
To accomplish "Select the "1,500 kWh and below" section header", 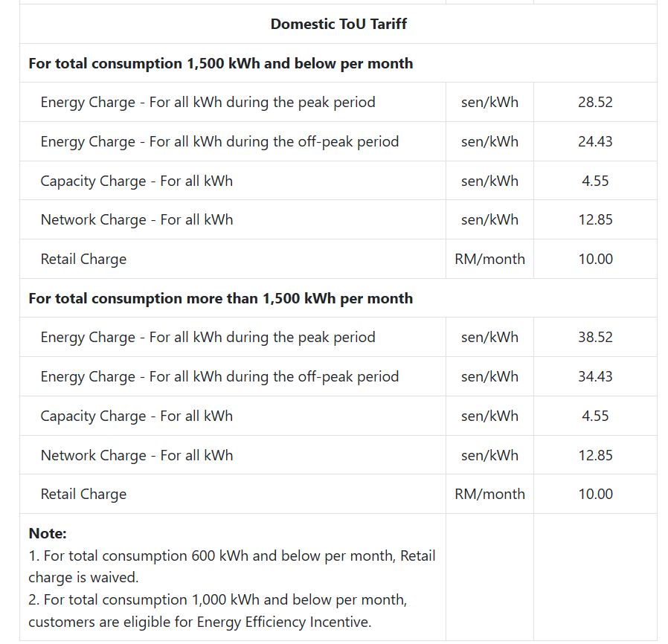I will tap(220, 63).
